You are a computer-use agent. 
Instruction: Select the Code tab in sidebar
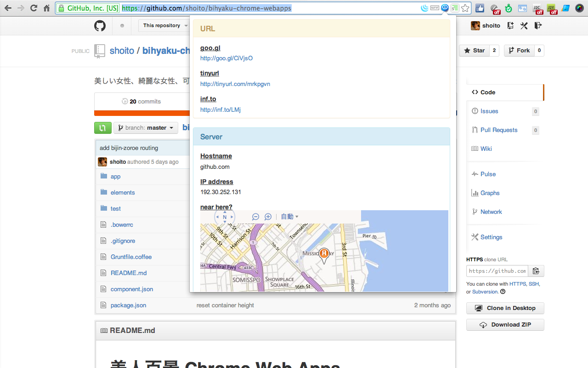pyautogui.click(x=504, y=92)
